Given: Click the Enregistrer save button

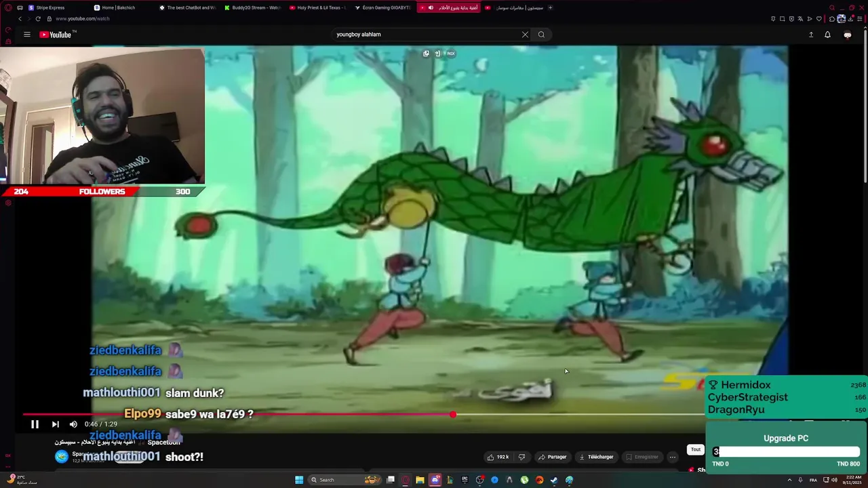Looking at the screenshot, I should point(642,457).
